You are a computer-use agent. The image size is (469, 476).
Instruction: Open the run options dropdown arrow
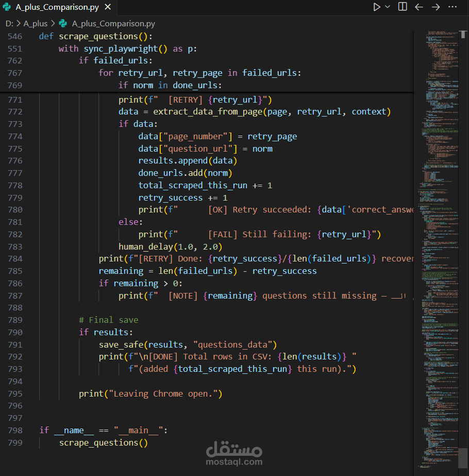click(x=388, y=7)
